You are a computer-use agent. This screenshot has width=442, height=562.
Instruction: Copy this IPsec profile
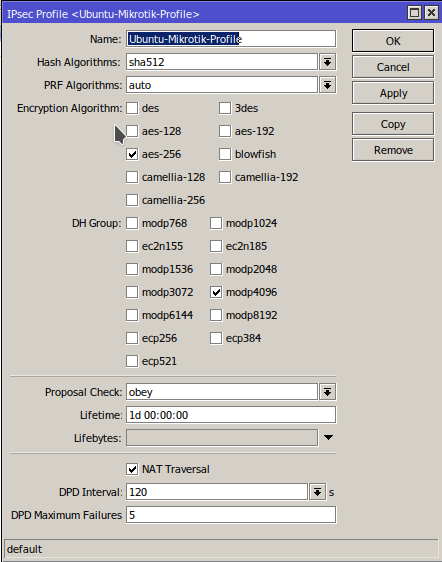pos(393,124)
